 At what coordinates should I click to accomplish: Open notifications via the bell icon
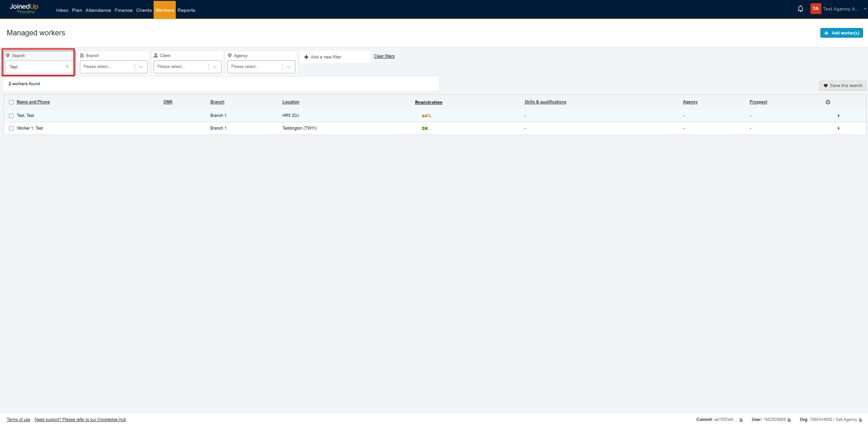(x=800, y=8)
